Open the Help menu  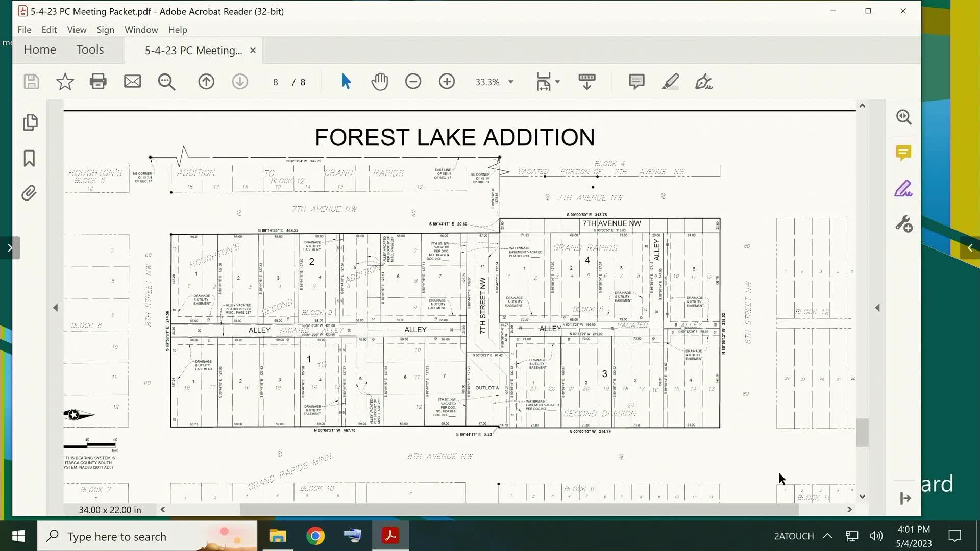178,30
